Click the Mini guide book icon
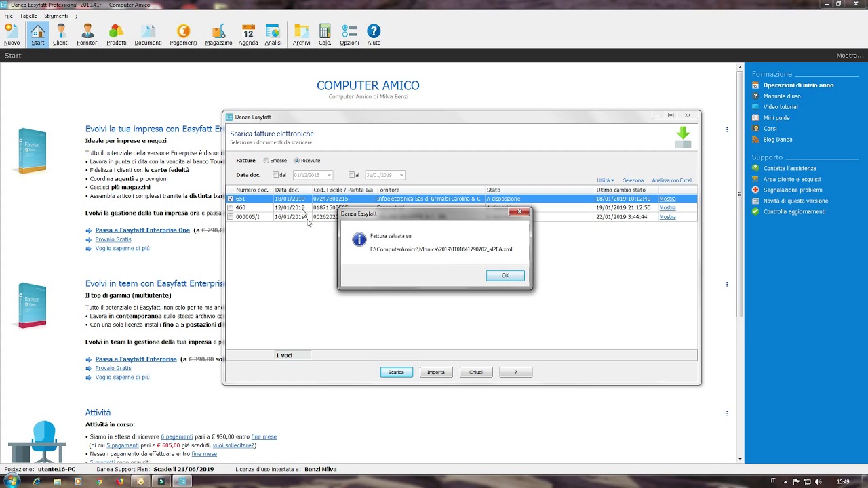 tap(756, 118)
